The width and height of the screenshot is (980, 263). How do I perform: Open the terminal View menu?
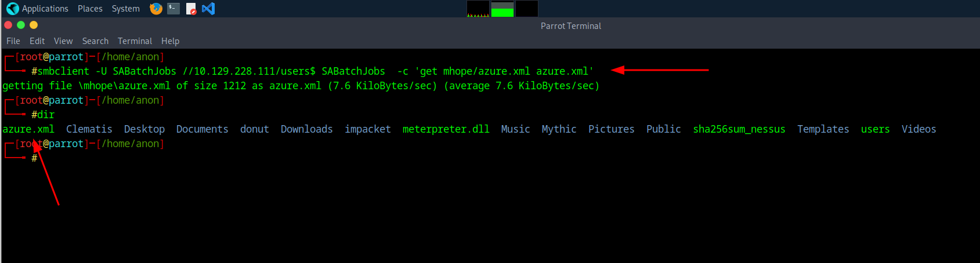(x=63, y=41)
